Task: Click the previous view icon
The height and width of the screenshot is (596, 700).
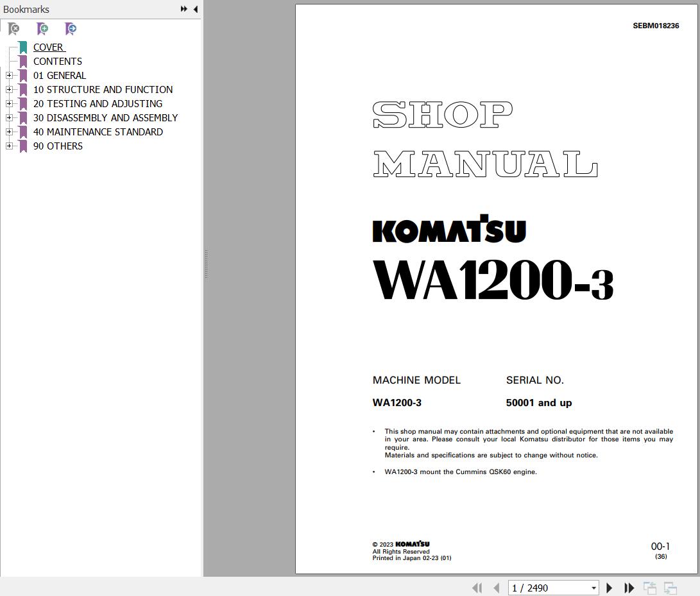Action: tap(649, 588)
